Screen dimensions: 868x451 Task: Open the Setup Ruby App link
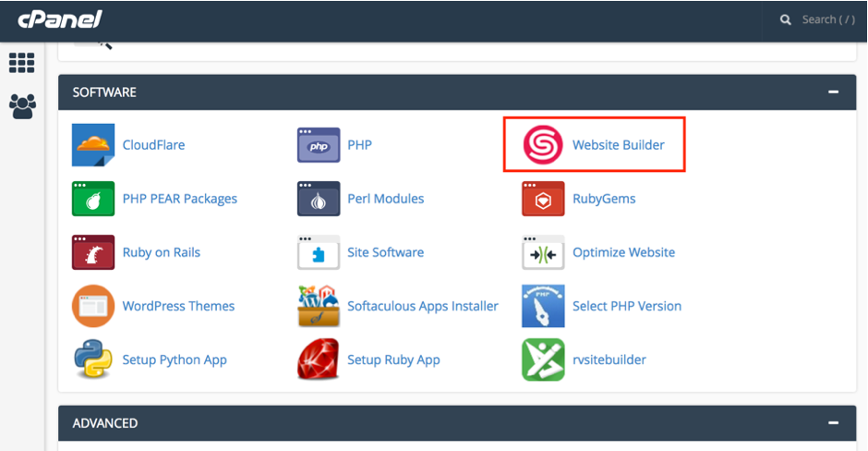[x=393, y=360]
